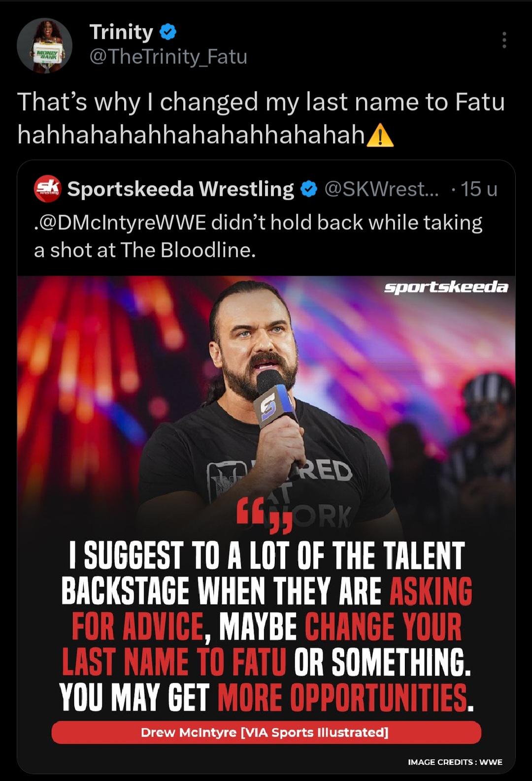Click the sportskeeda watermark logo on image

446,287
